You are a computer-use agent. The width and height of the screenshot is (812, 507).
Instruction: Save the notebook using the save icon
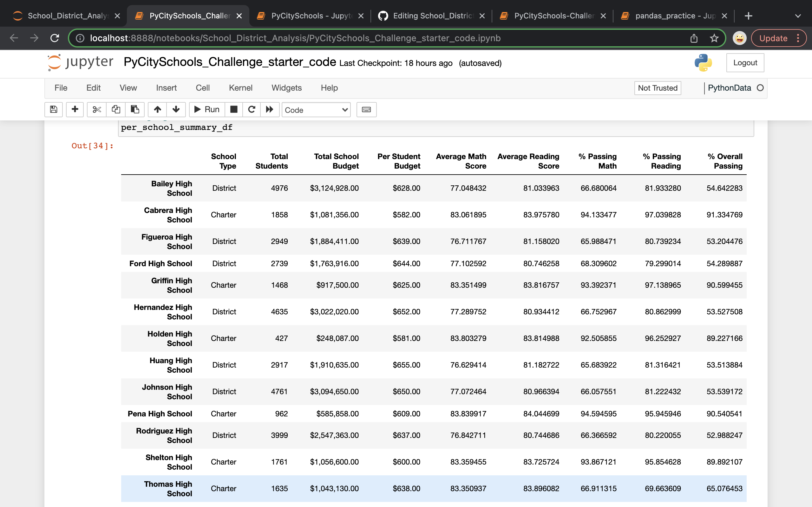tap(53, 110)
